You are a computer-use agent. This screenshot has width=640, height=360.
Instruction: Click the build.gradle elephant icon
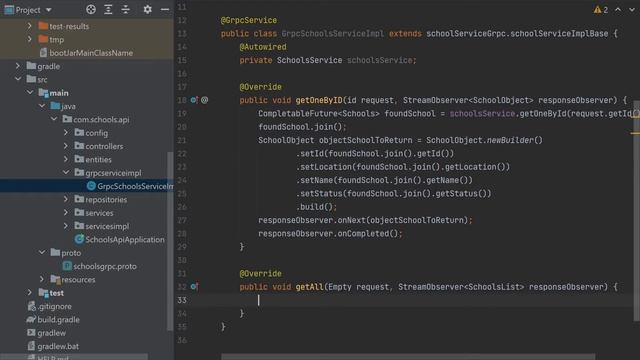[31, 320]
